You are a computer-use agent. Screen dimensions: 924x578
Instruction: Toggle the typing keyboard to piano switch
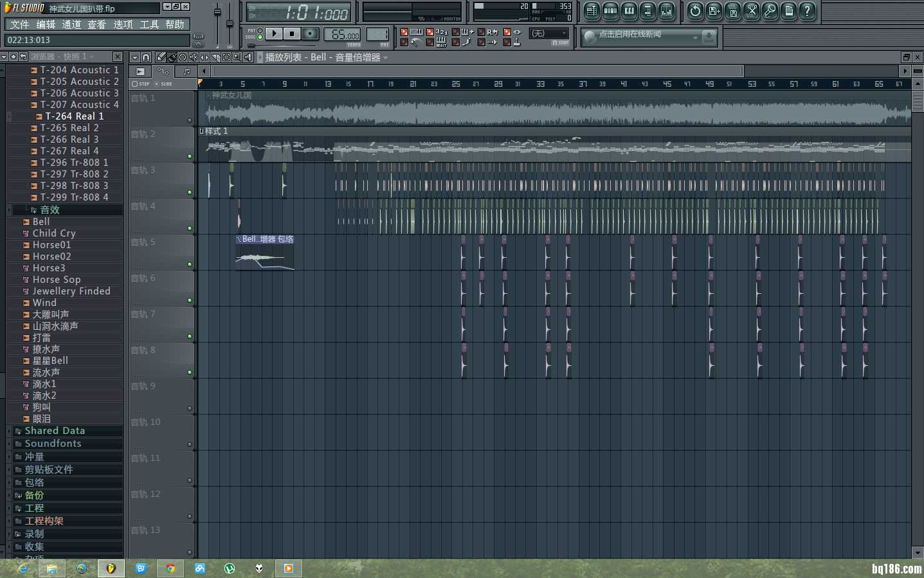coord(404,32)
